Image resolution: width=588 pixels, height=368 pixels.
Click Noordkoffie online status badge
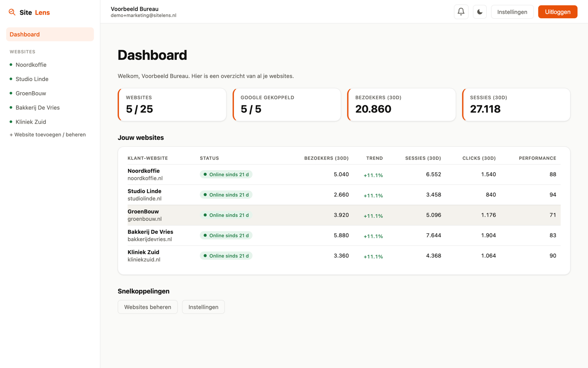pyautogui.click(x=226, y=174)
